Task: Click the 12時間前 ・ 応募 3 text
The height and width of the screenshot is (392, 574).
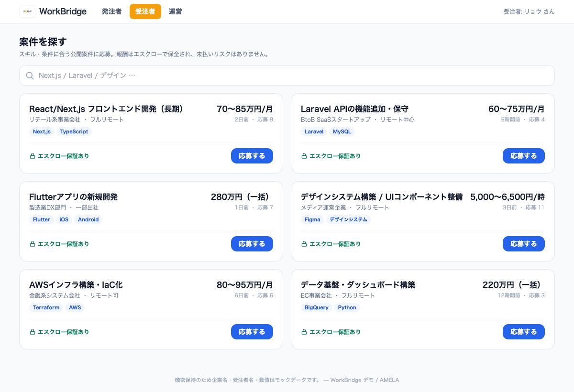Action: [x=521, y=295]
